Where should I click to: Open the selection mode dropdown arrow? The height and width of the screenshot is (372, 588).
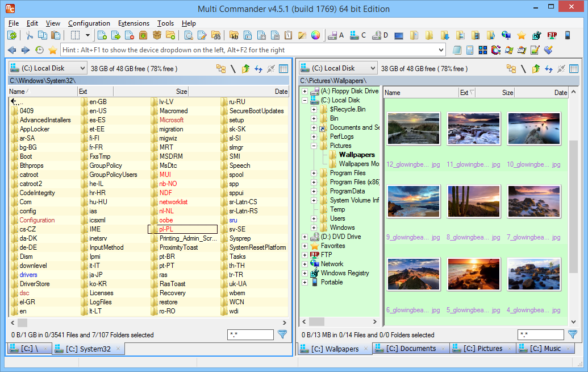87,36
